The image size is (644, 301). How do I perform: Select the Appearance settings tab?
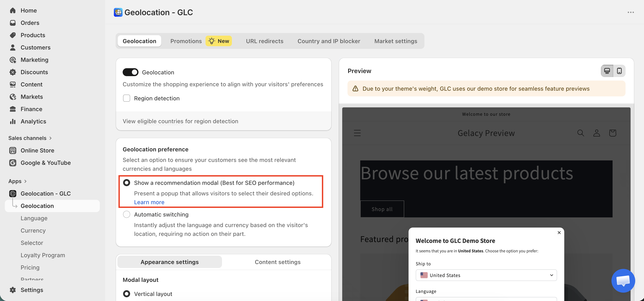(169, 262)
